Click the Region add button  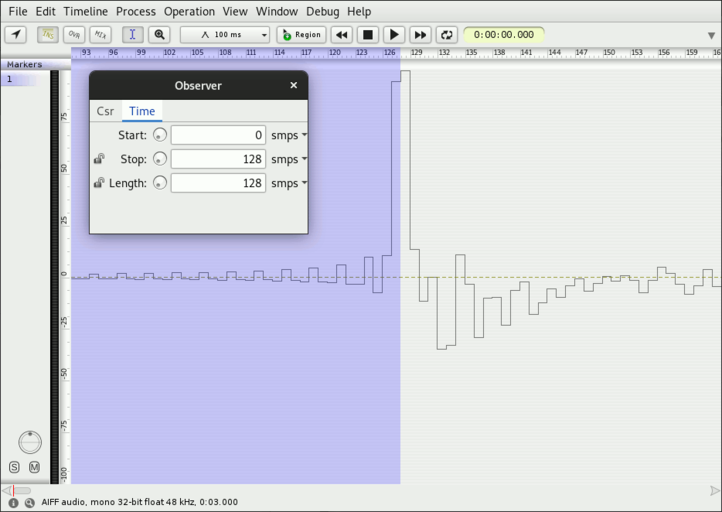tap(301, 35)
